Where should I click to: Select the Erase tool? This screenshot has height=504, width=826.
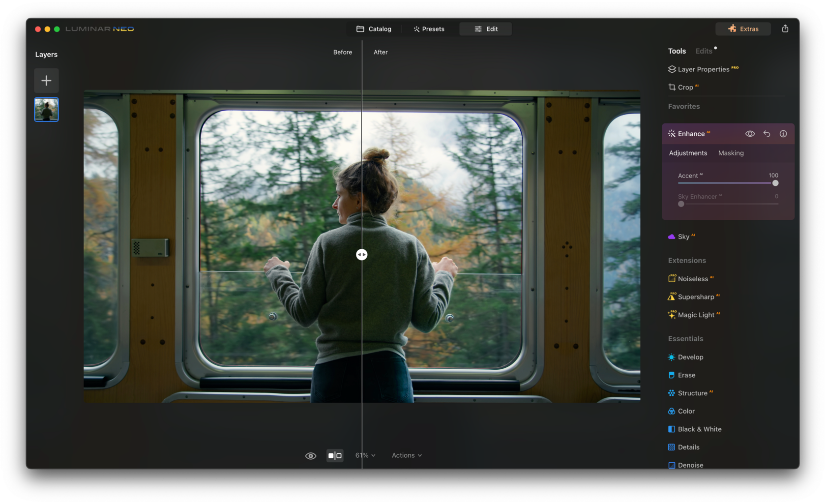pyautogui.click(x=686, y=375)
